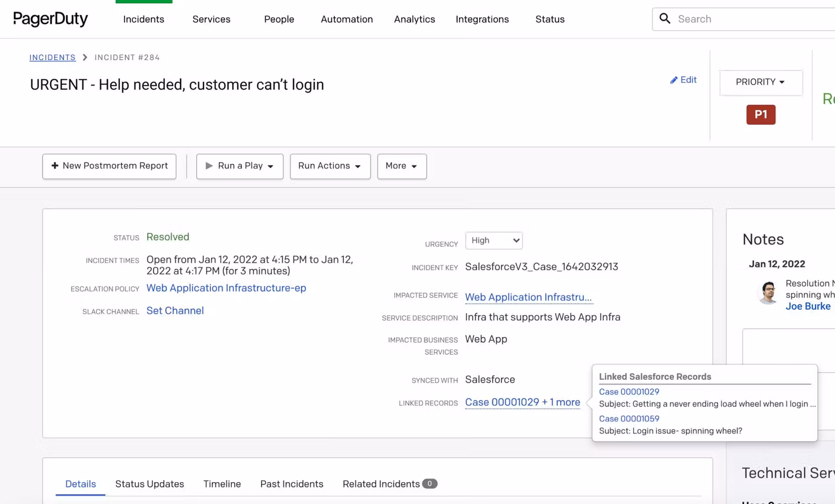Click the search magnifier icon
This screenshot has width=835, height=504.
pyautogui.click(x=664, y=19)
